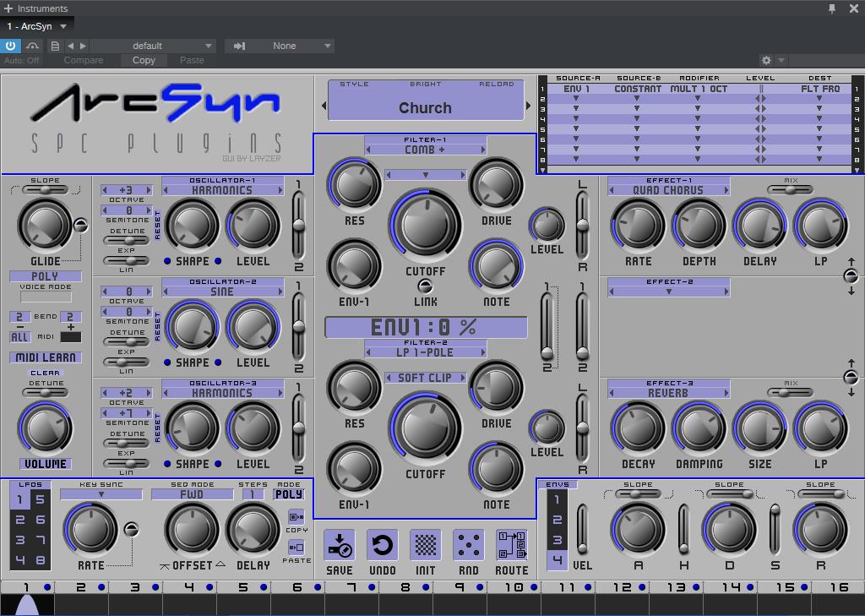Click the Oscillator-1 detune slider
Image resolution: width=865 pixels, height=616 pixels.
[127, 240]
